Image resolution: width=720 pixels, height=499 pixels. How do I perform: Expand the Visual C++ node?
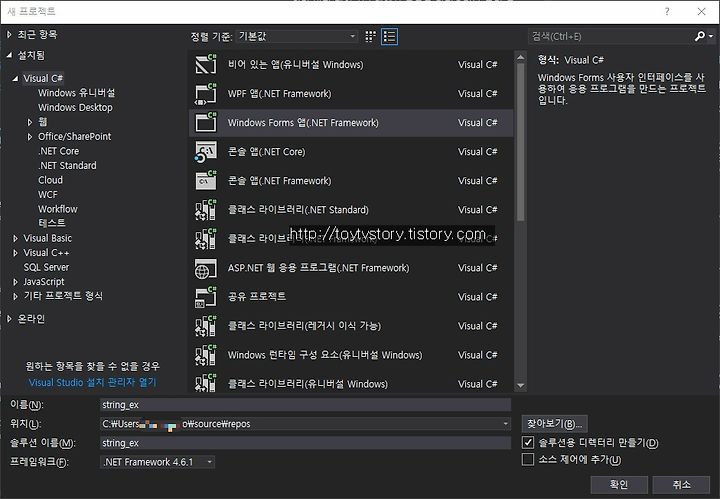click(15, 253)
